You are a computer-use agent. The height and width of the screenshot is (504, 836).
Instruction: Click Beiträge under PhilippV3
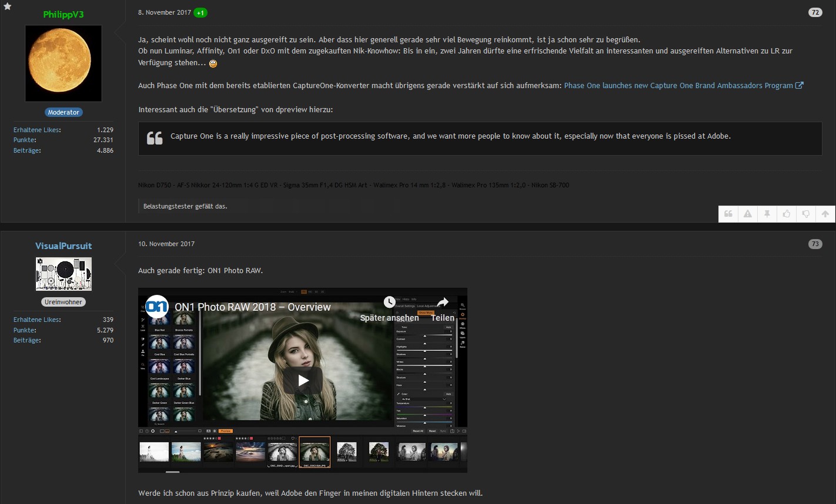click(27, 150)
